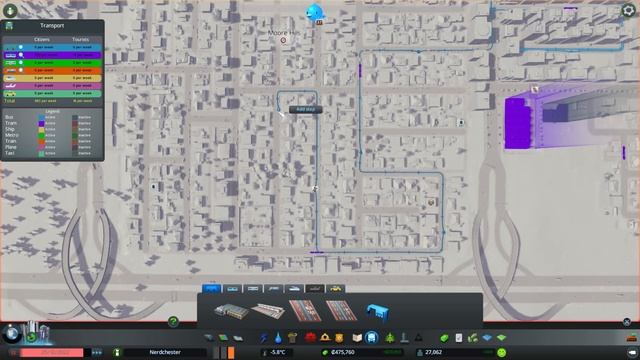Click the green Metro Active legend swatch
This screenshot has height=360, width=640.
point(41,135)
